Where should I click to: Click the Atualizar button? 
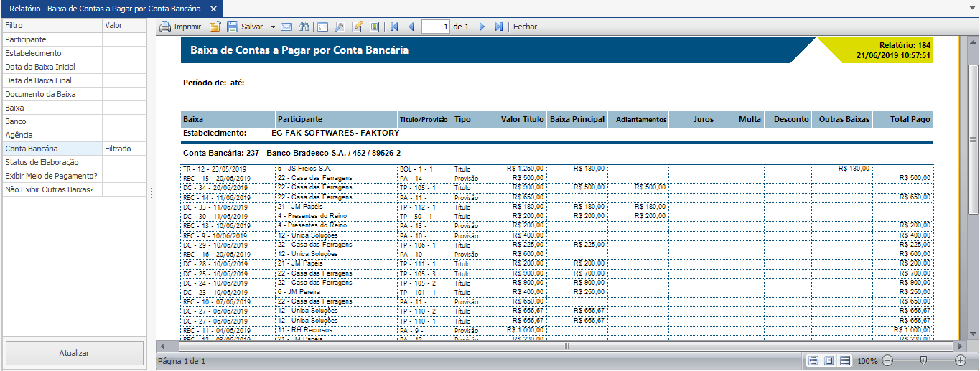[75, 353]
